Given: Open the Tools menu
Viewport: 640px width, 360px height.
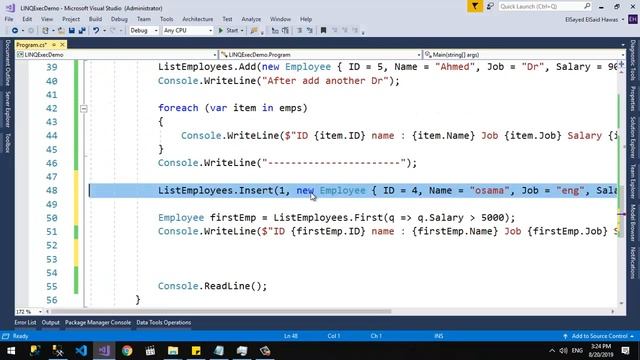Looking at the screenshot, I should [x=167, y=19].
